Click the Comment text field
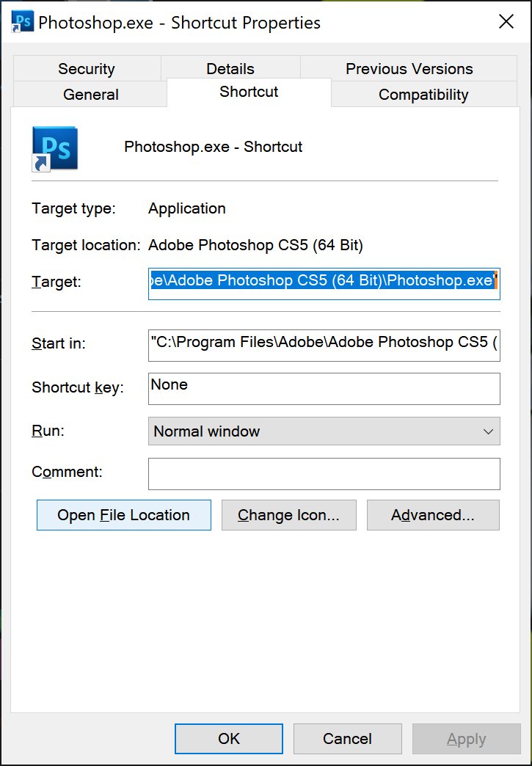The height and width of the screenshot is (766, 532). click(324, 474)
